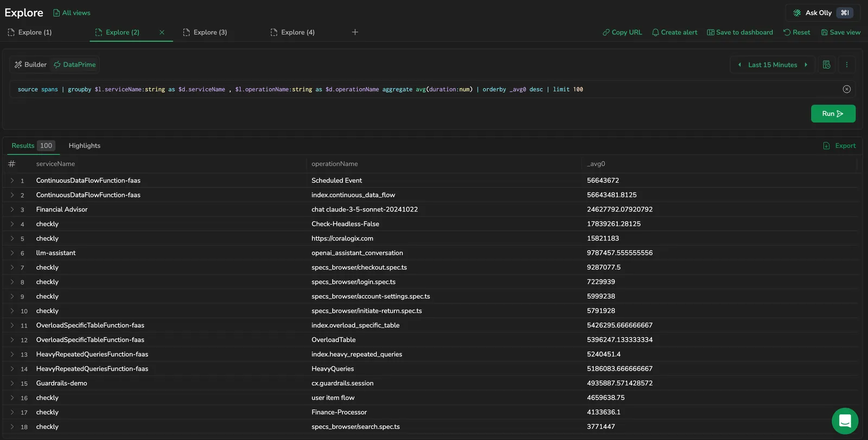The width and height of the screenshot is (868, 440).
Task: Switch to Explore (3) tab
Action: pos(205,32)
